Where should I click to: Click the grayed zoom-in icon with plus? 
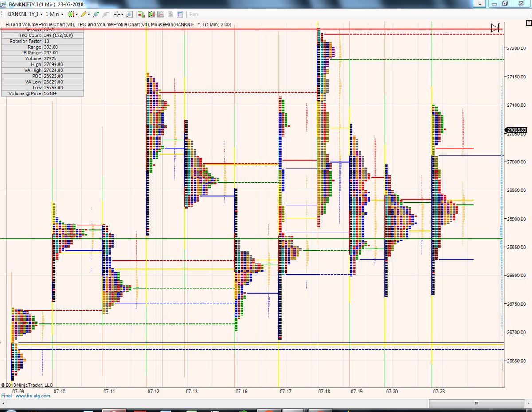pyautogui.click(x=96, y=14)
